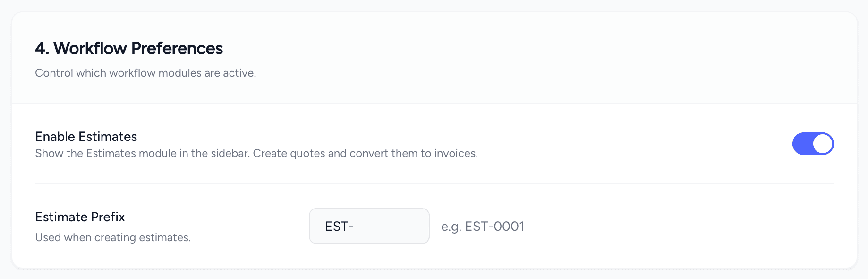This screenshot has width=868, height=279.
Task: Click the Control which workflow modules subtitle
Action: [145, 73]
